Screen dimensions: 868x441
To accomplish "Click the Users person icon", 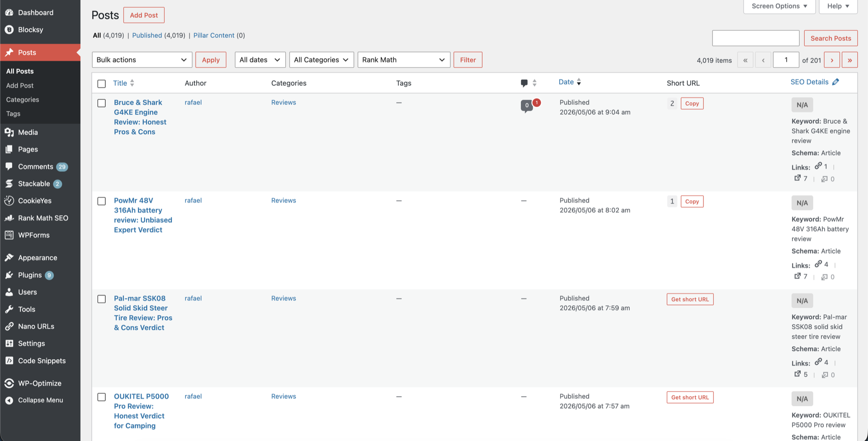I will [x=9, y=292].
